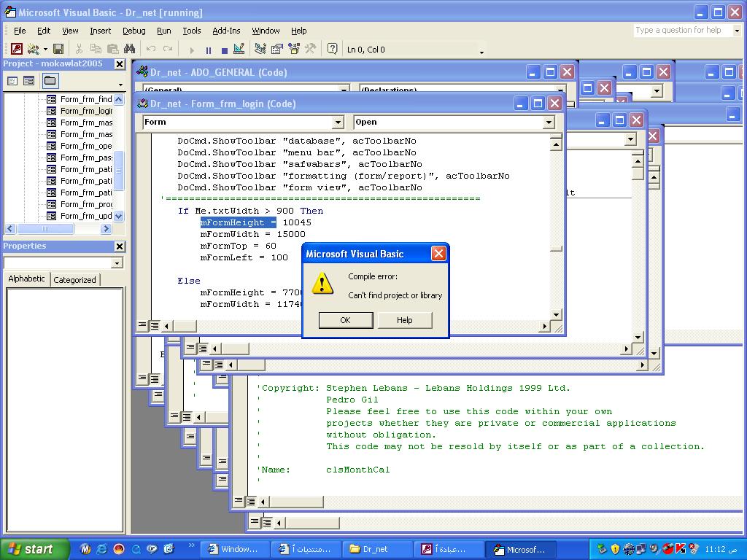Viewport: 747px width, 560px height.
Task: Open the Insert Module dropdown arrow
Action: [45, 49]
